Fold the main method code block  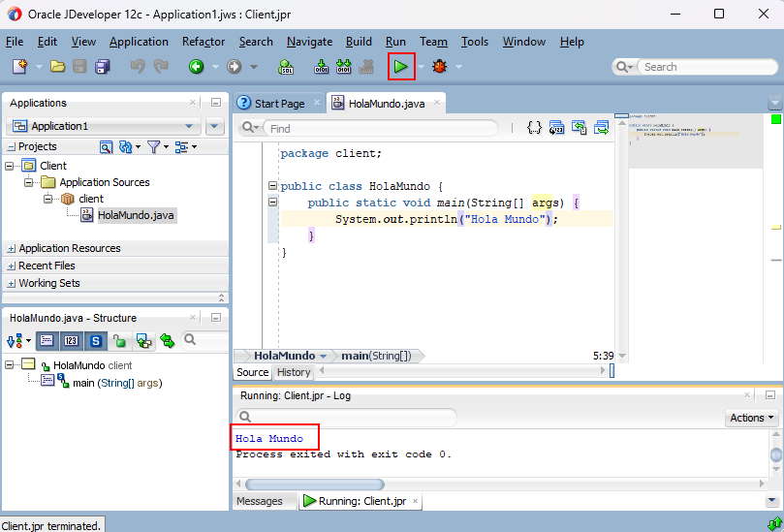(x=272, y=203)
